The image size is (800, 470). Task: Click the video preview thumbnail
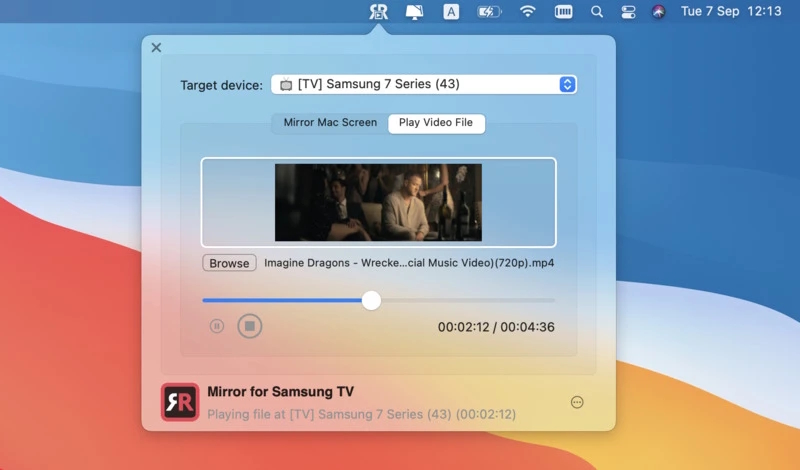(378, 203)
